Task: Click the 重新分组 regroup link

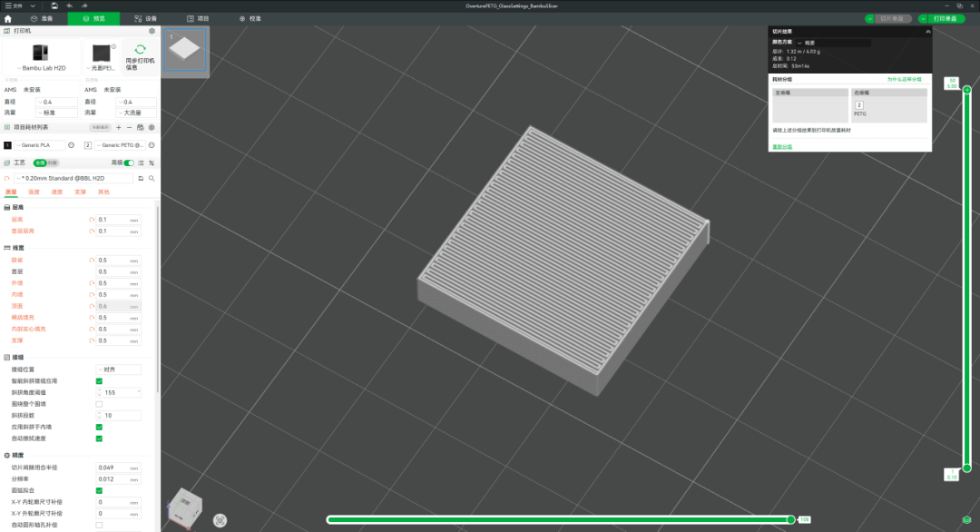Action: [782, 147]
